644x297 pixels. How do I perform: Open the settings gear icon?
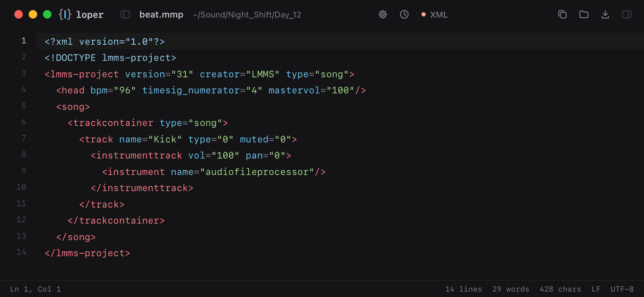pos(383,14)
